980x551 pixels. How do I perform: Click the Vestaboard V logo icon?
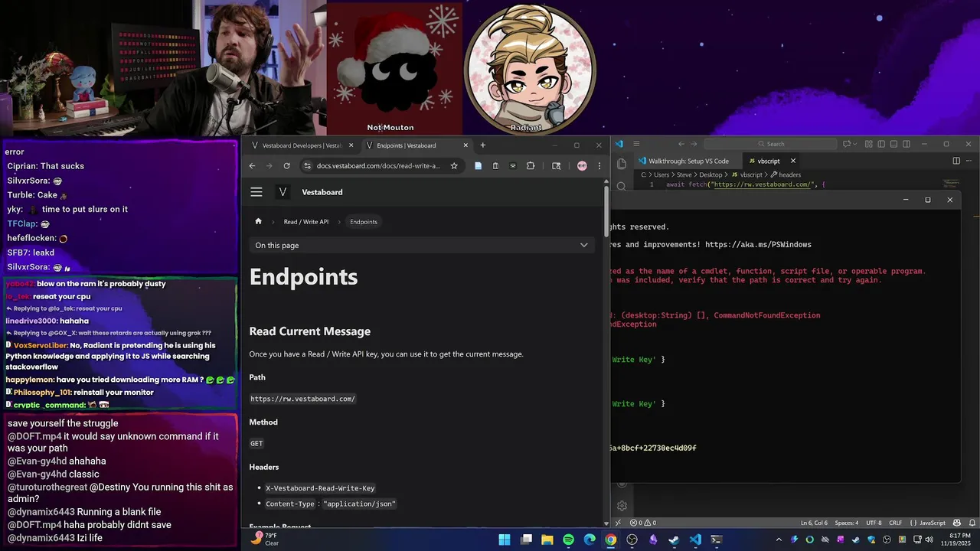(283, 192)
